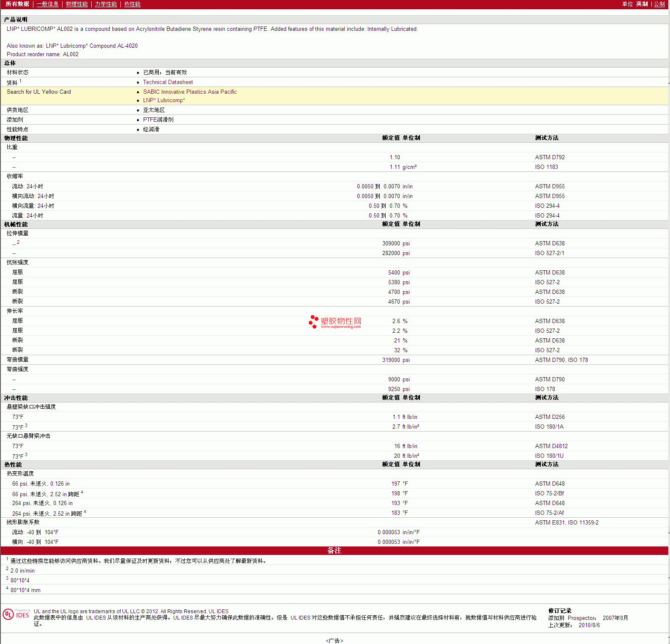The height and width of the screenshot is (644, 670).
Task: Open the LNP* Lubricomp* link
Action: tap(164, 101)
